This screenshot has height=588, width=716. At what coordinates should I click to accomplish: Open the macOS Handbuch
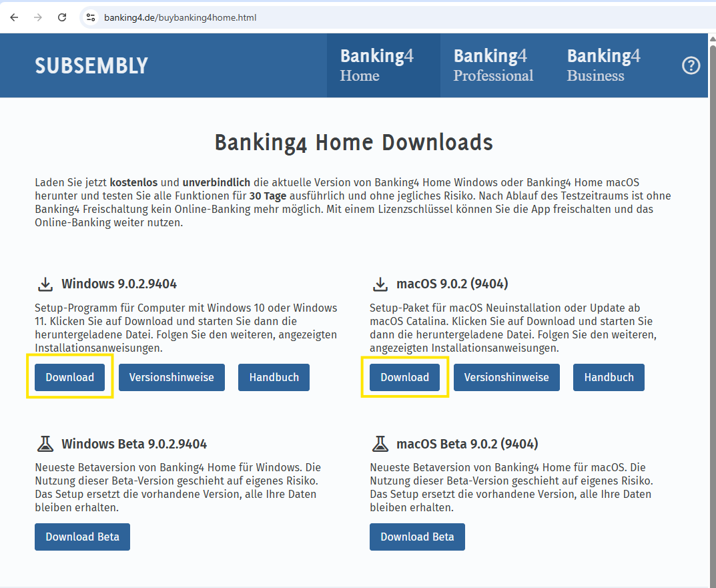tap(609, 377)
